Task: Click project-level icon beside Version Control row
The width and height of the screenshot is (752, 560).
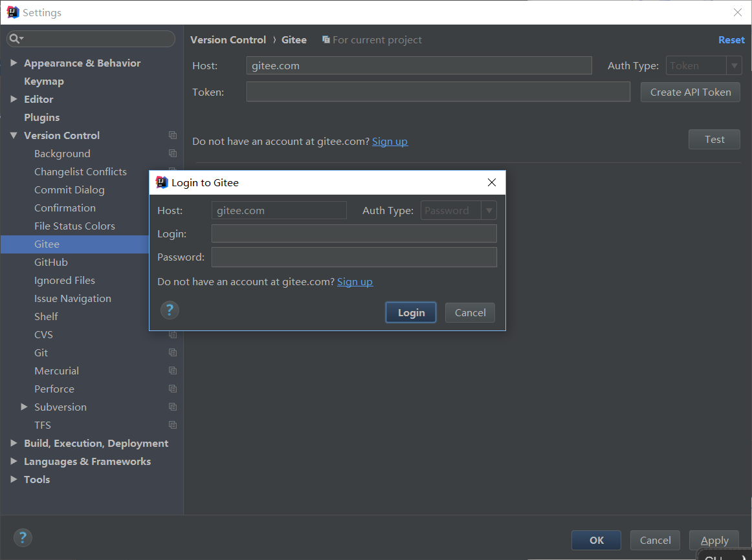Action: pyautogui.click(x=173, y=136)
